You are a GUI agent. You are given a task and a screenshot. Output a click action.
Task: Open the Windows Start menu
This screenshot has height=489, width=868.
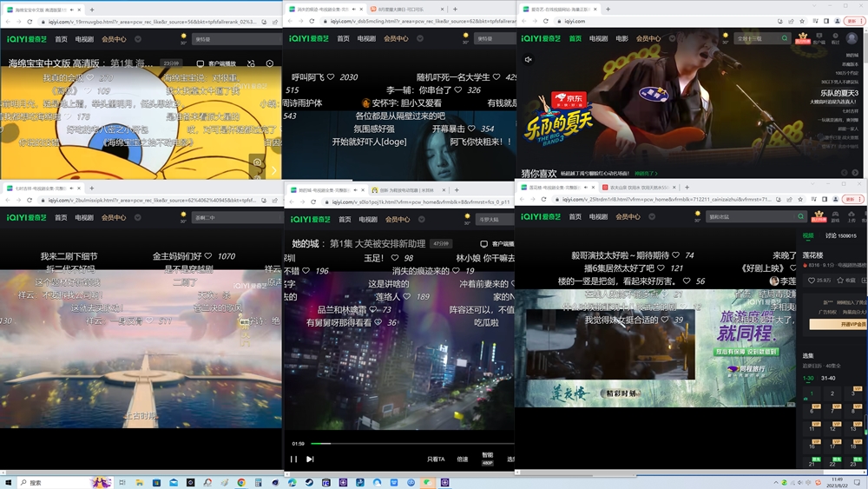click(x=8, y=483)
